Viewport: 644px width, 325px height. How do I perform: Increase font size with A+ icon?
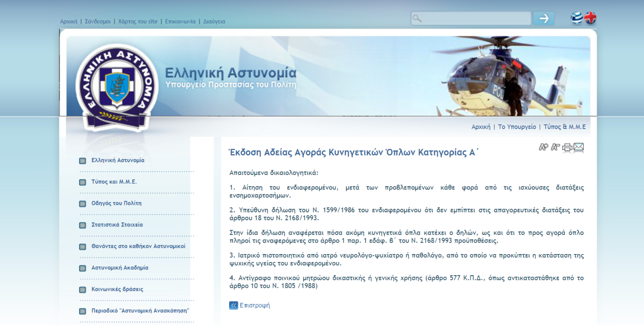coord(544,147)
